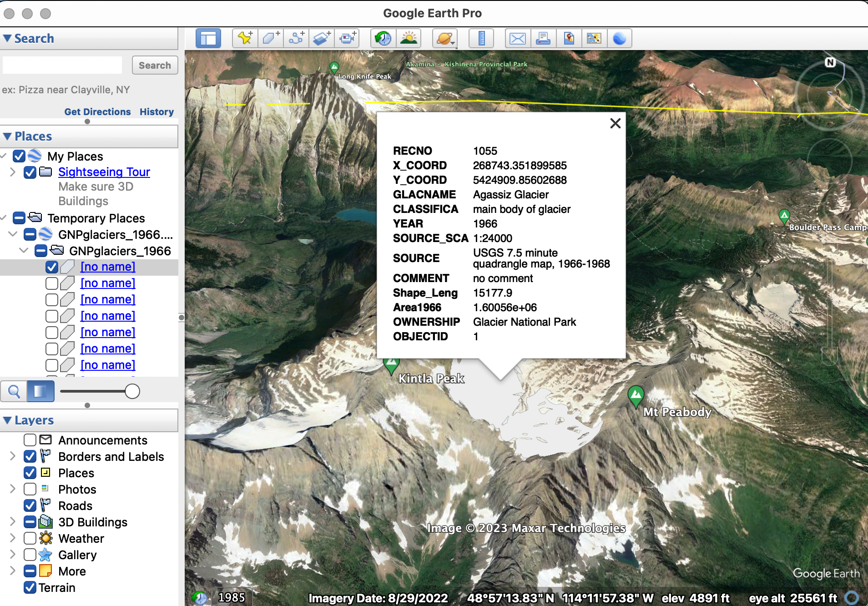Click the Boulder Pass Camp marker
Image resolution: width=868 pixels, height=606 pixels.
(x=784, y=216)
